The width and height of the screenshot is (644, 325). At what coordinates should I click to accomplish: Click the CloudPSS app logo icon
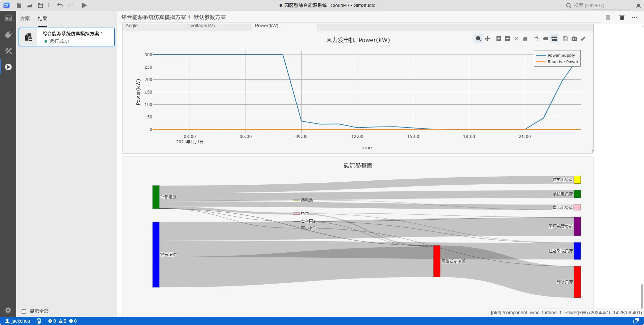point(6,5)
